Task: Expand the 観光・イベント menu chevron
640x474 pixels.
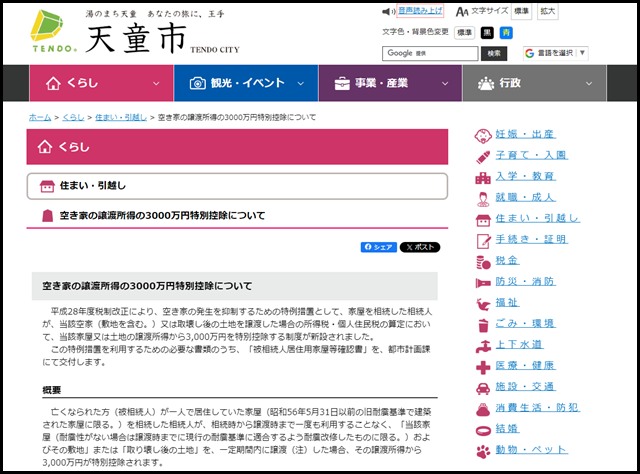Action: tap(301, 84)
